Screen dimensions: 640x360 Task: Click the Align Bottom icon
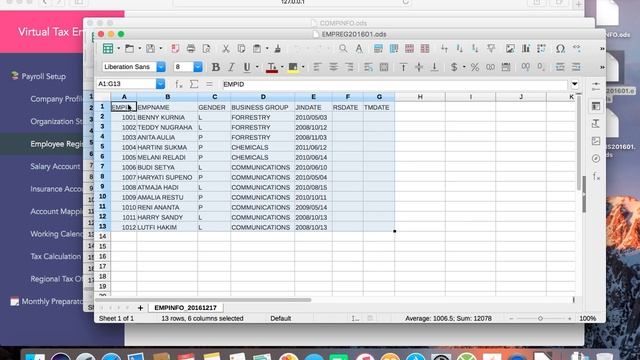tap(434, 67)
